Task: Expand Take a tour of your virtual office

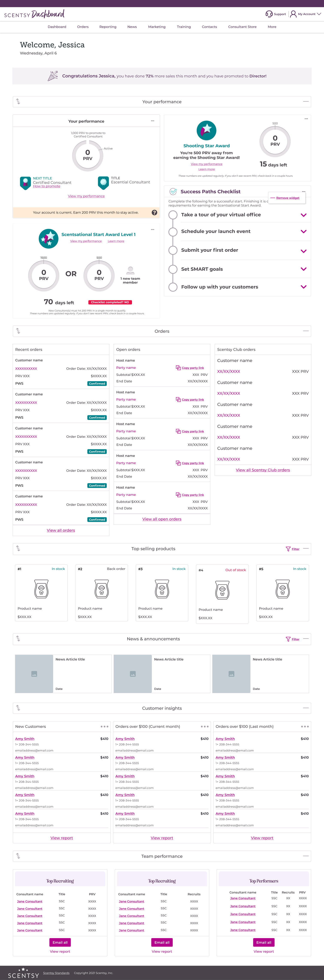Action: click(x=303, y=215)
